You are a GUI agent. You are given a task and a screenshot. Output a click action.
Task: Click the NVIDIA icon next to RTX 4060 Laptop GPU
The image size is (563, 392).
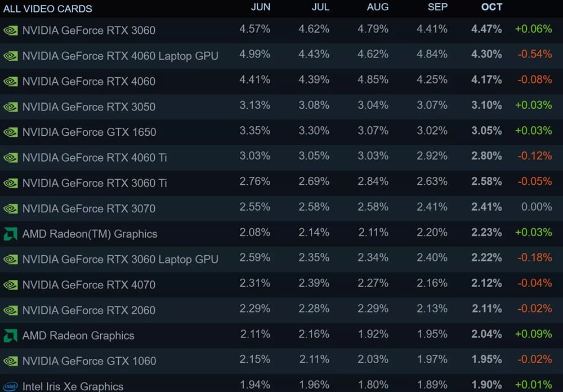click(x=10, y=56)
